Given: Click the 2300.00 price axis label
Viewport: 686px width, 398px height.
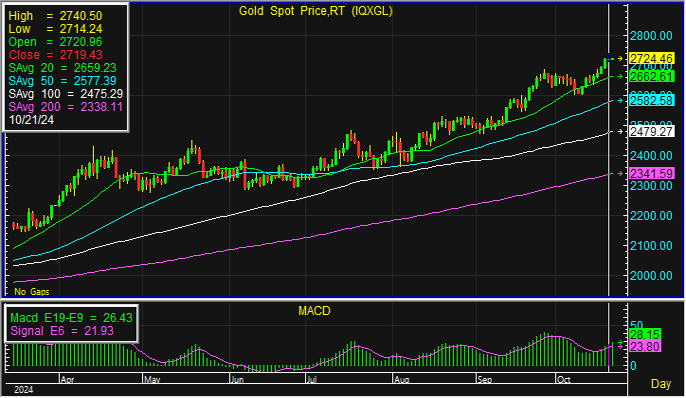Looking at the screenshot, I should coord(651,186).
